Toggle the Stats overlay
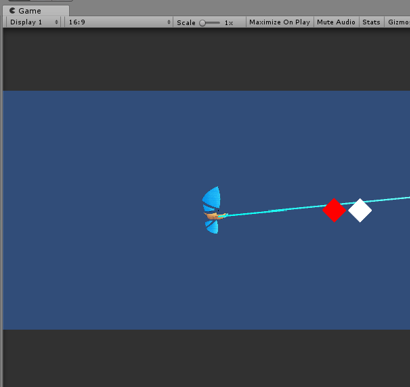Screen dimensions: 410x387 (x=371, y=22)
